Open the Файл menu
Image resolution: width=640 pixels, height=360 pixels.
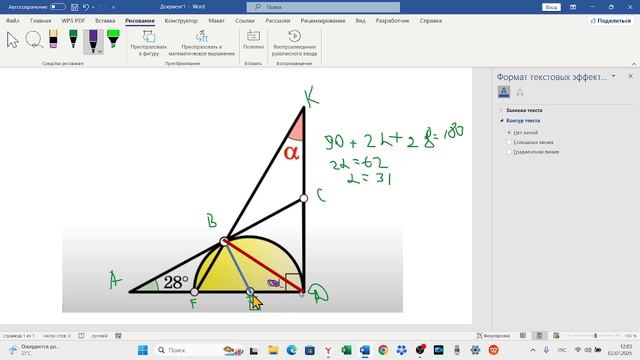(13, 20)
